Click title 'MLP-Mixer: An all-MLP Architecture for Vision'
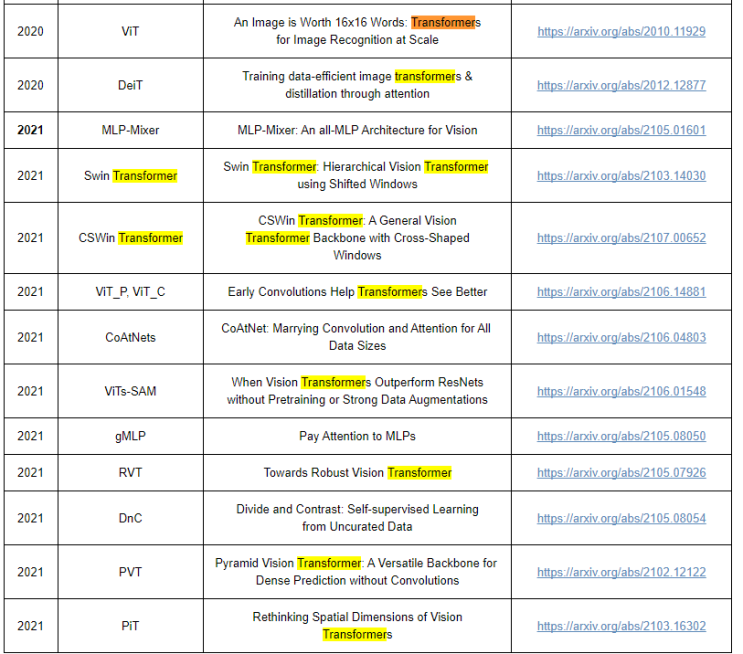 (x=357, y=130)
